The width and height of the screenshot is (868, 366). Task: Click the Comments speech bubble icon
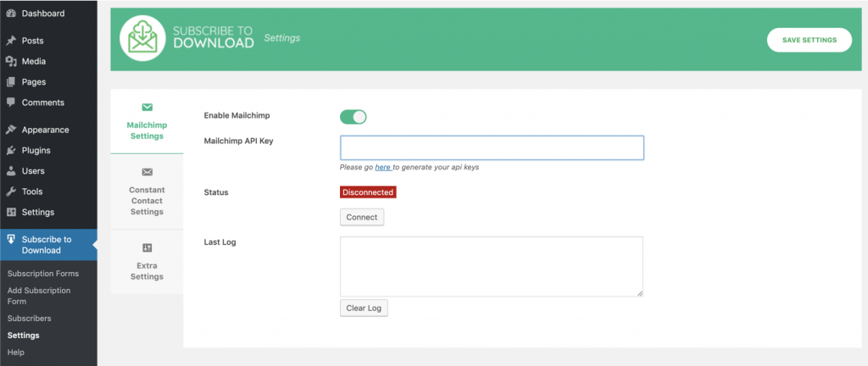point(11,103)
